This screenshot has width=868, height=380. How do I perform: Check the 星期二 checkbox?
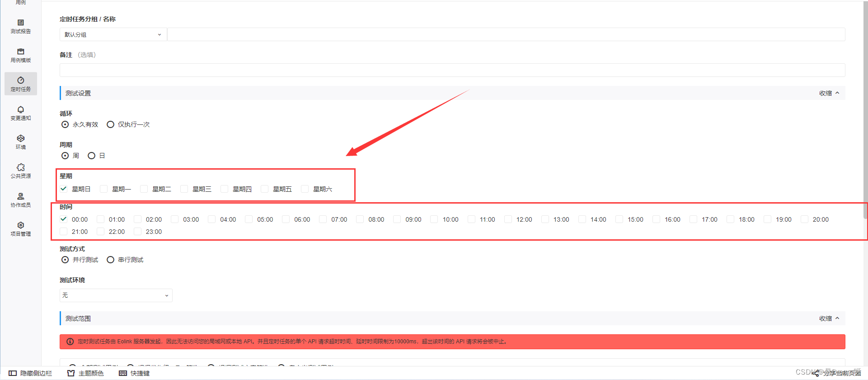pyautogui.click(x=144, y=189)
